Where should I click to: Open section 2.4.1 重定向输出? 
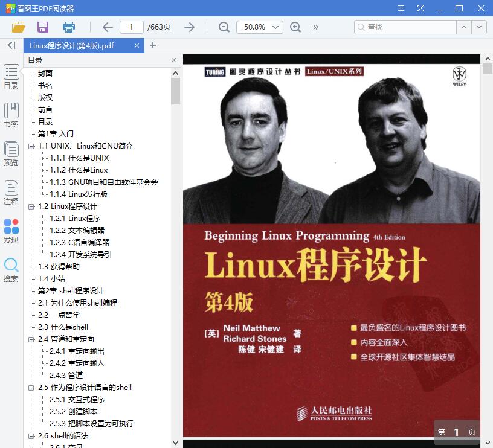[77, 351]
